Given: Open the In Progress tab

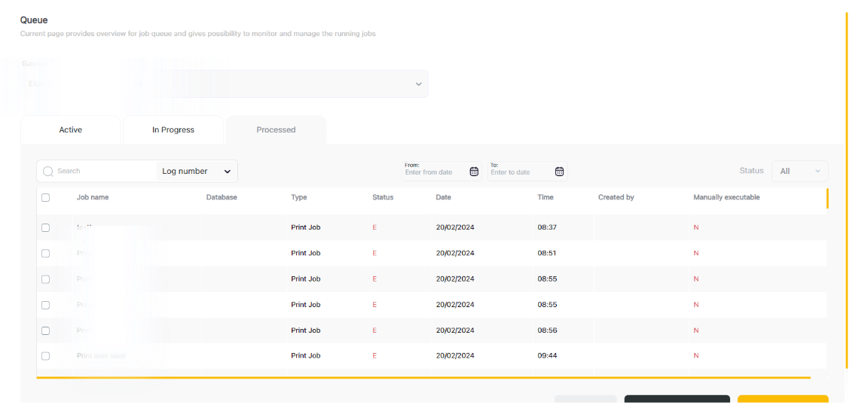Looking at the screenshot, I should coord(173,130).
